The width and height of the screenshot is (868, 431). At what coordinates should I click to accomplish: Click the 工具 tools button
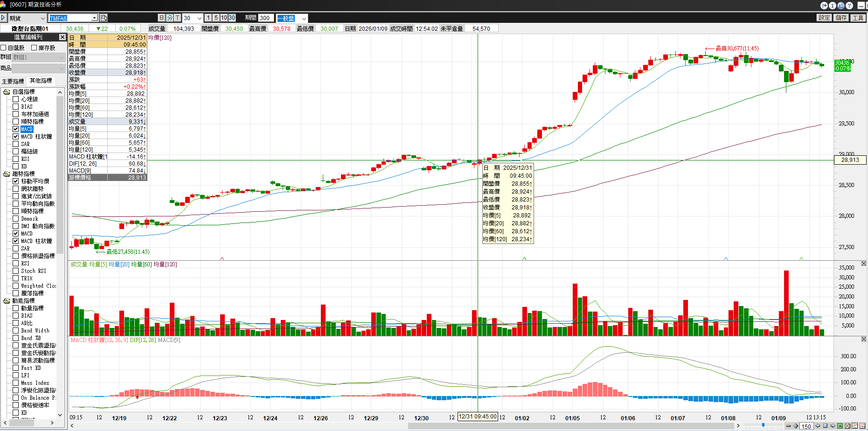click(x=858, y=18)
